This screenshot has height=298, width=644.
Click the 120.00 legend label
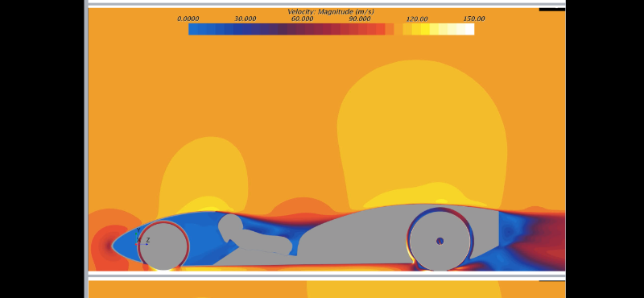(417, 19)
